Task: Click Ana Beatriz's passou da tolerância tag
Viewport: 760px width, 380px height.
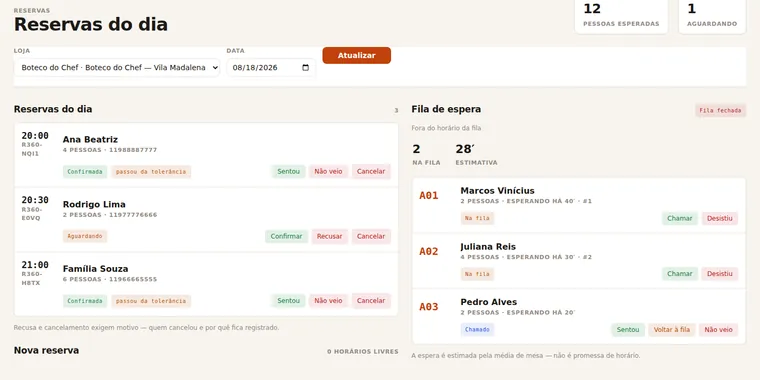Action: [151, 172]
